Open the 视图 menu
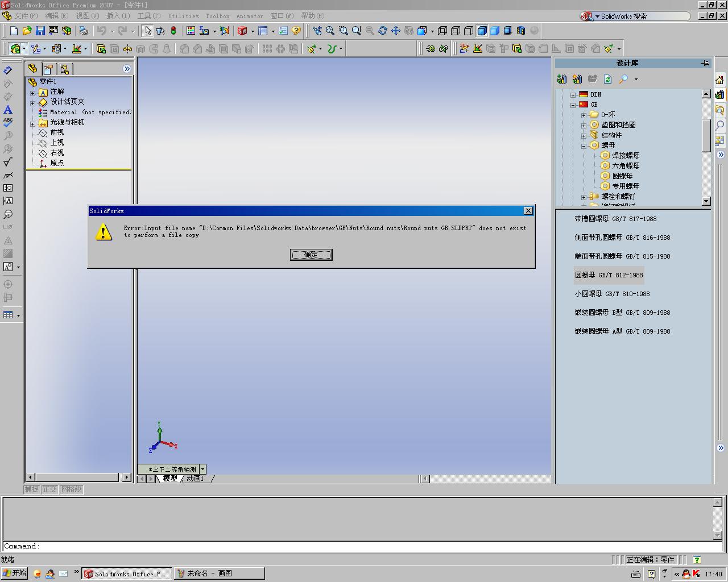This screenshot has height=582, width=728. coord(87,16)
